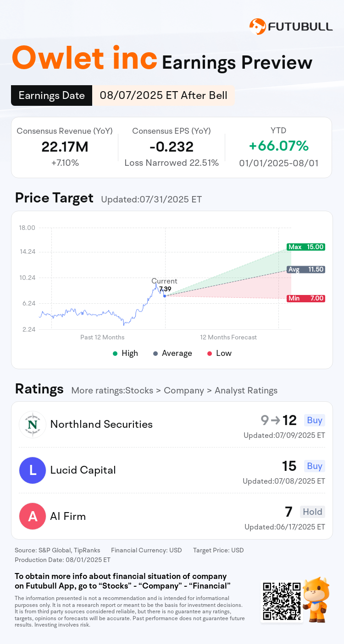The height and width of the screenshot is (644, 344).
Task: Click the 'Northland Securities' name
Action: [101, 424]
